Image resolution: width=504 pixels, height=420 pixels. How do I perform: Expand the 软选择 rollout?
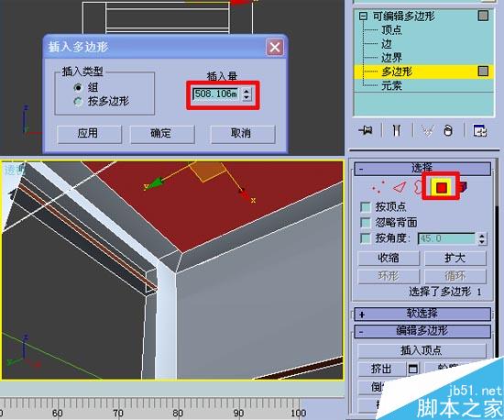[422, 314]
